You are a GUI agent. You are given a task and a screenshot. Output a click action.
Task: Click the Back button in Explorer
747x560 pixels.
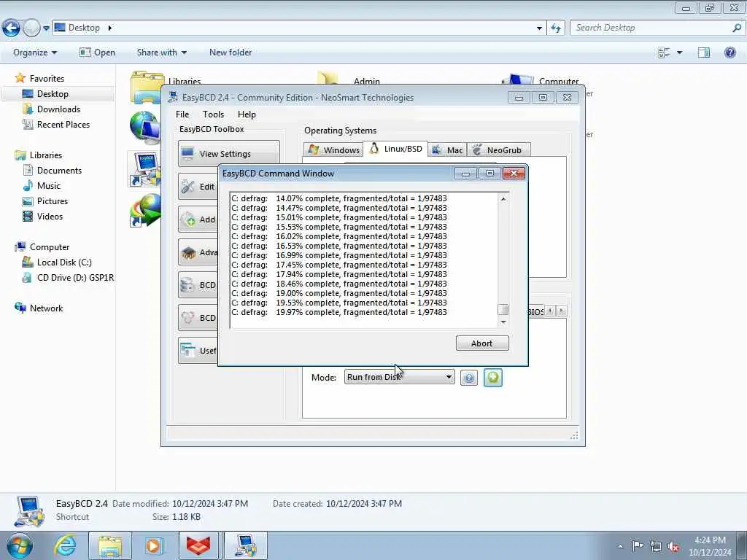coord(11,28)
